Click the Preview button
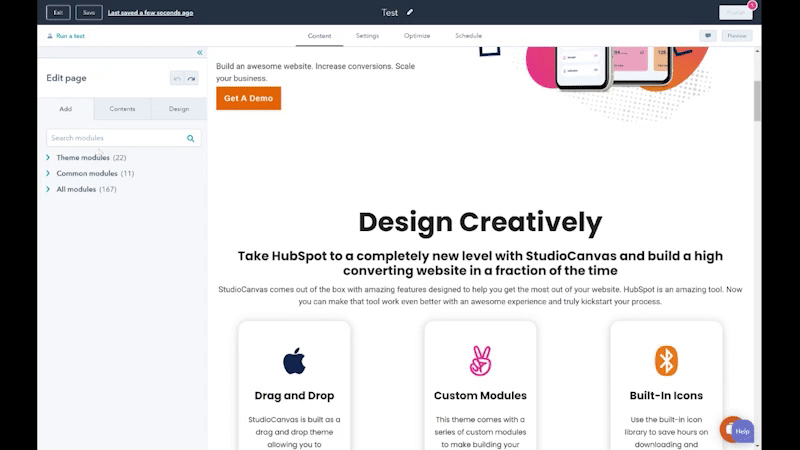The width and height of the screenshot is (800, 450). tap(737, 36)
